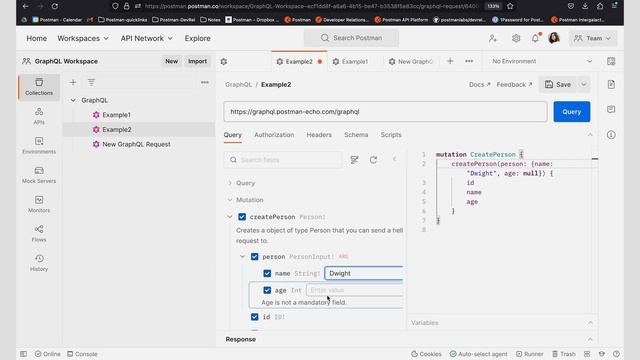Screen dimensions: 640x360
Task: Open History in the sidebar
Action: tap(39, 263)
